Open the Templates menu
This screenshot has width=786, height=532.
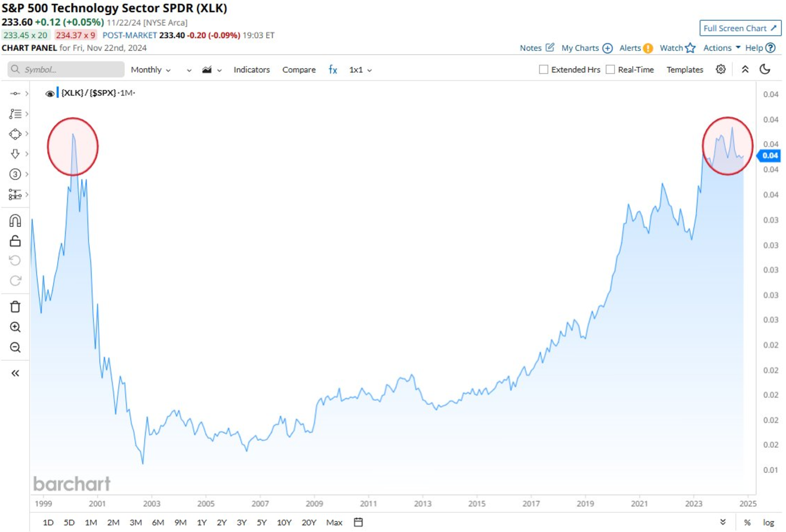[x=685, y=70]
